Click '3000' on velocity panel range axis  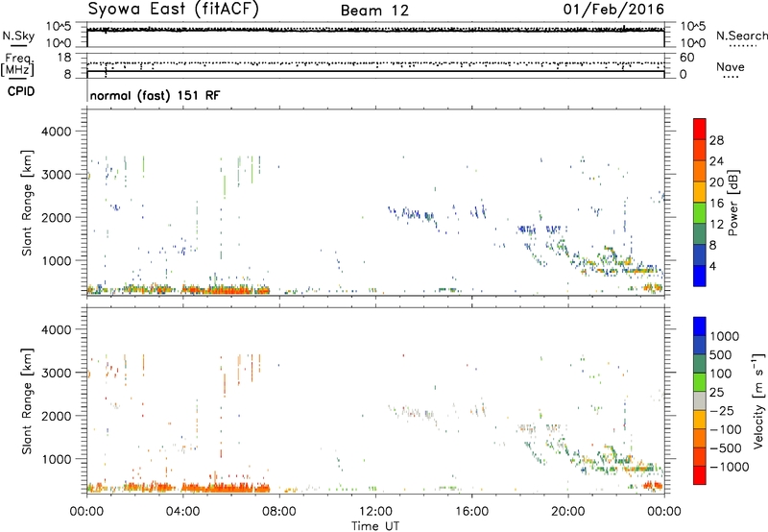(57, 373)
